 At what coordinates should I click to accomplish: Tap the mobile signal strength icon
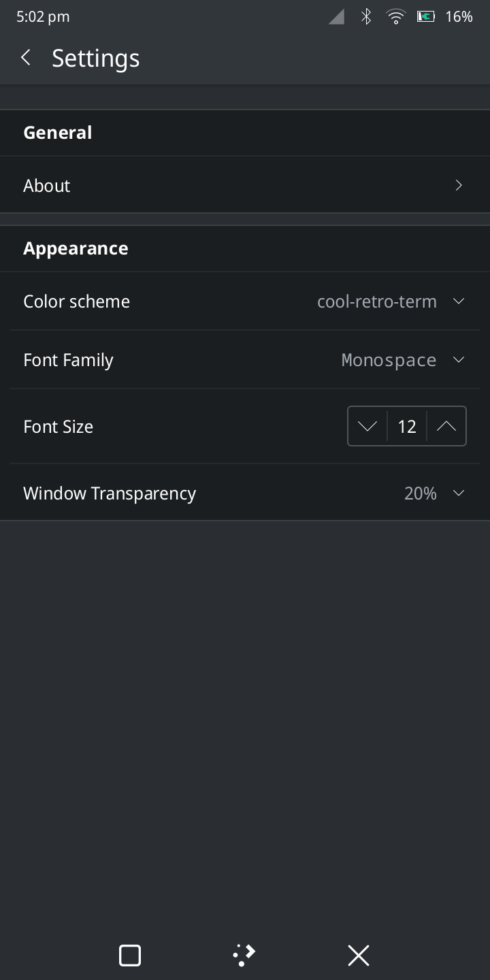(x=337, y=17)
